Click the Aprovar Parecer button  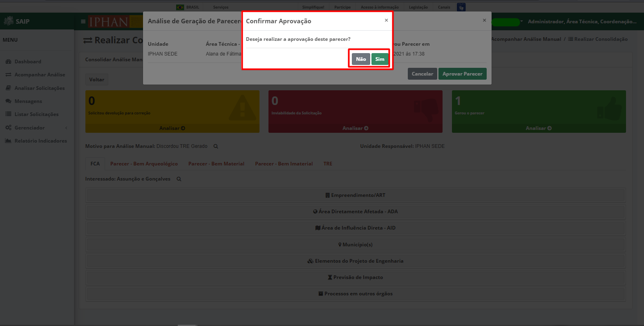coord(462,74)
